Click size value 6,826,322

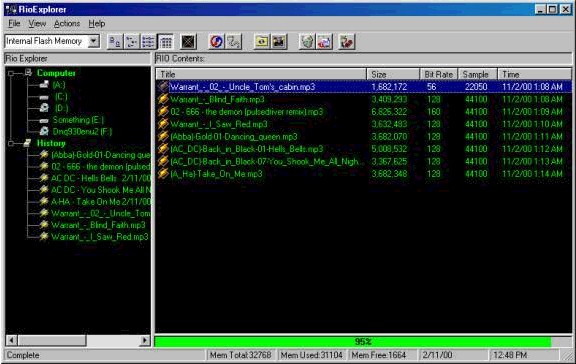coord(389,112)
